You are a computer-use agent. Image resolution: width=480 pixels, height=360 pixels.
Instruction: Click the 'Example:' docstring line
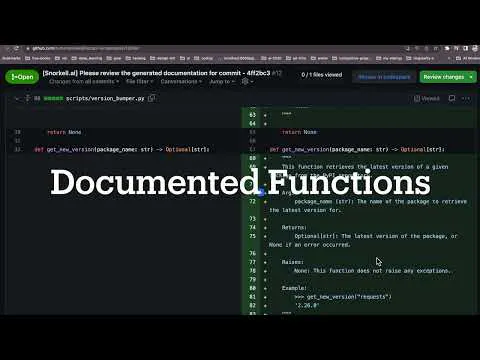(294, 288)
